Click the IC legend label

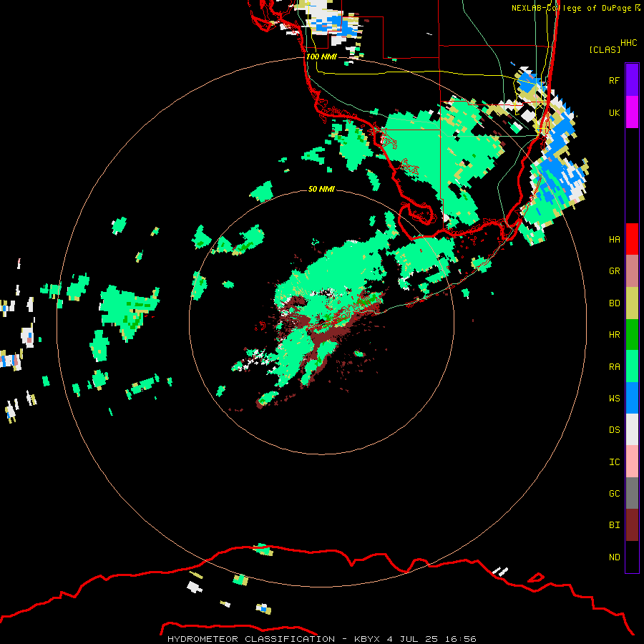coord(614,462)
